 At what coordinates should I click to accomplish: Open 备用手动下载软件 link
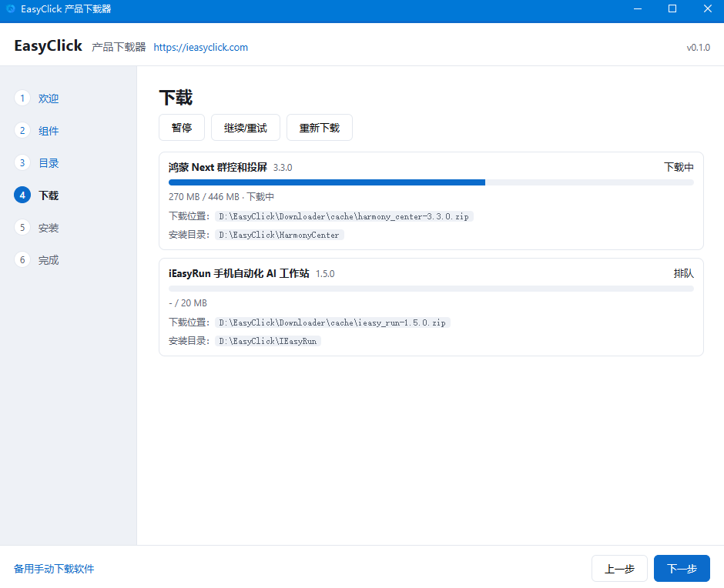pyautogui.click(x=54, y=569)
